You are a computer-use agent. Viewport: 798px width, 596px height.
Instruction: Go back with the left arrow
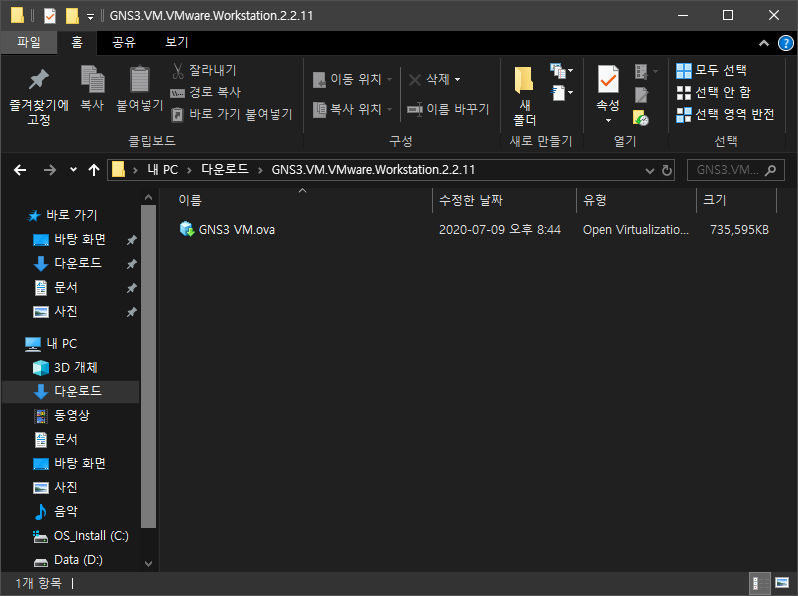(20, 170)
